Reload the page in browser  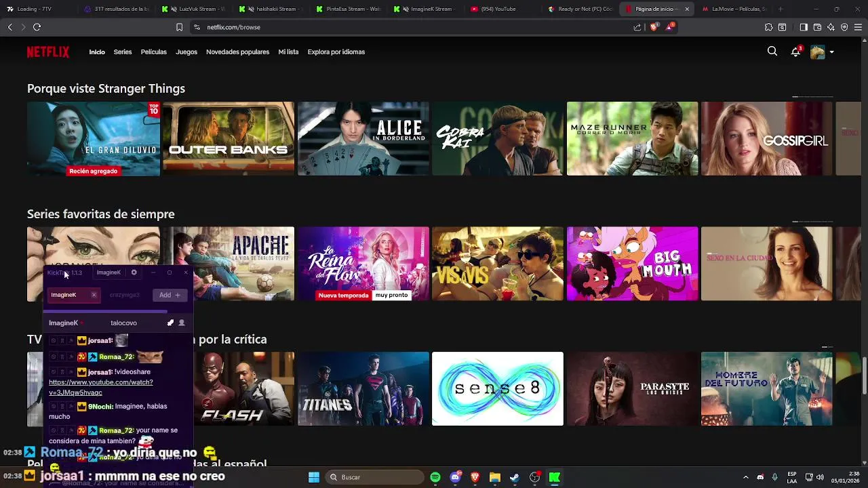pyautogui.click(x=37, y=27)
